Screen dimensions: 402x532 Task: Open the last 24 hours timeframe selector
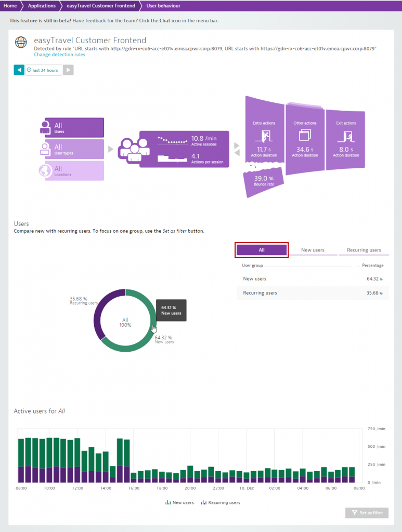tap(44, 70)
